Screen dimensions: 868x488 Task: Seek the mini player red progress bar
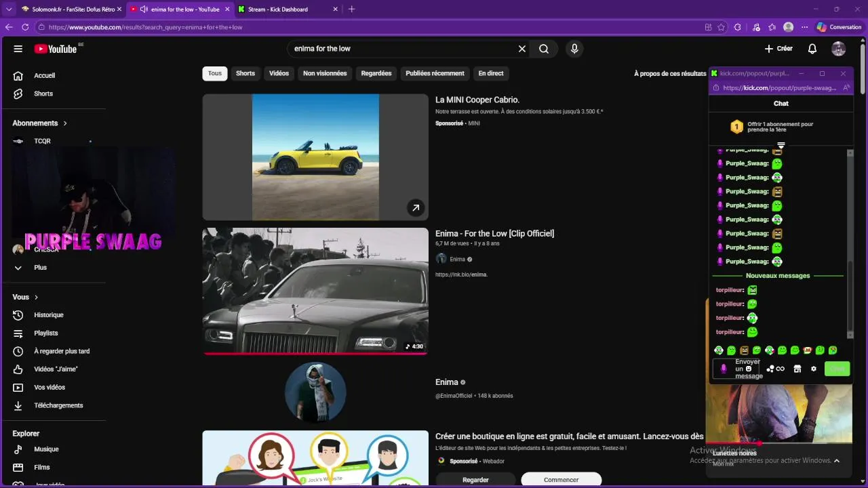click(x=778, y=443)
